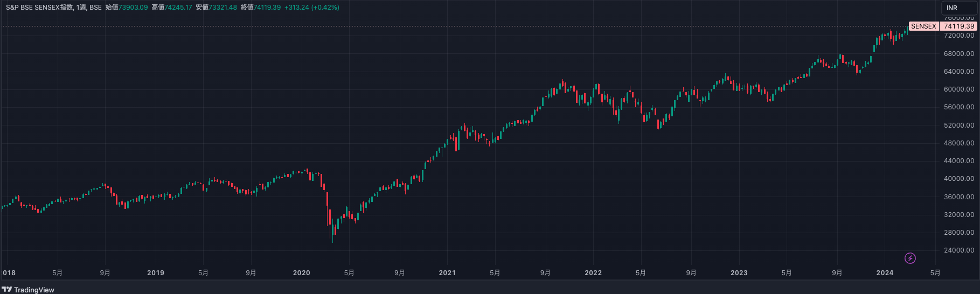The image size is (980, 294).
Task: Click the purple lightning bolt icon
Action: point(910,258)
